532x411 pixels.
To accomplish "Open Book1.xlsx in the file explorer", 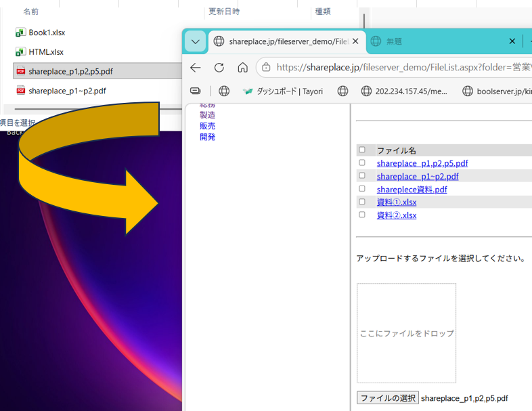I will click(x=47, y=33).
